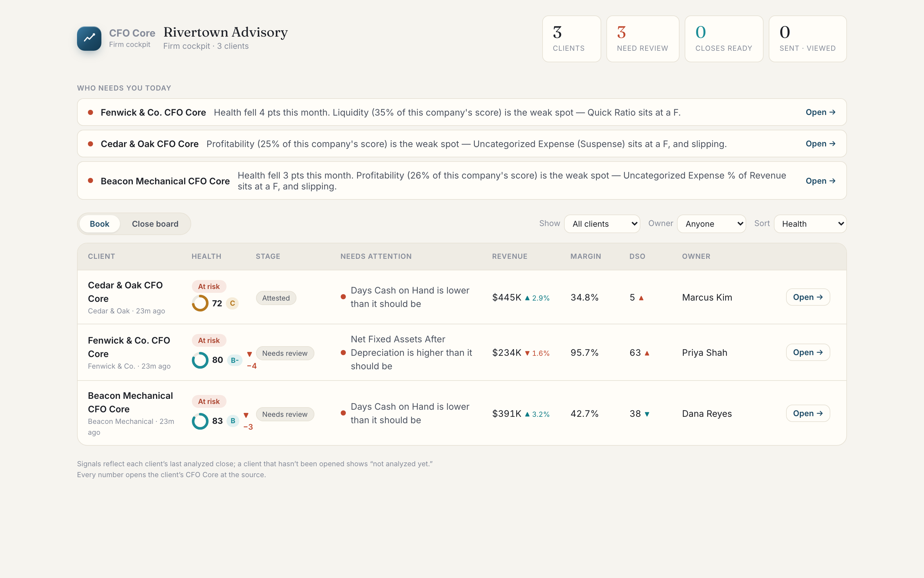Click the Revenue column header
This screenshot has width=924, height=578.
[510, 257]
